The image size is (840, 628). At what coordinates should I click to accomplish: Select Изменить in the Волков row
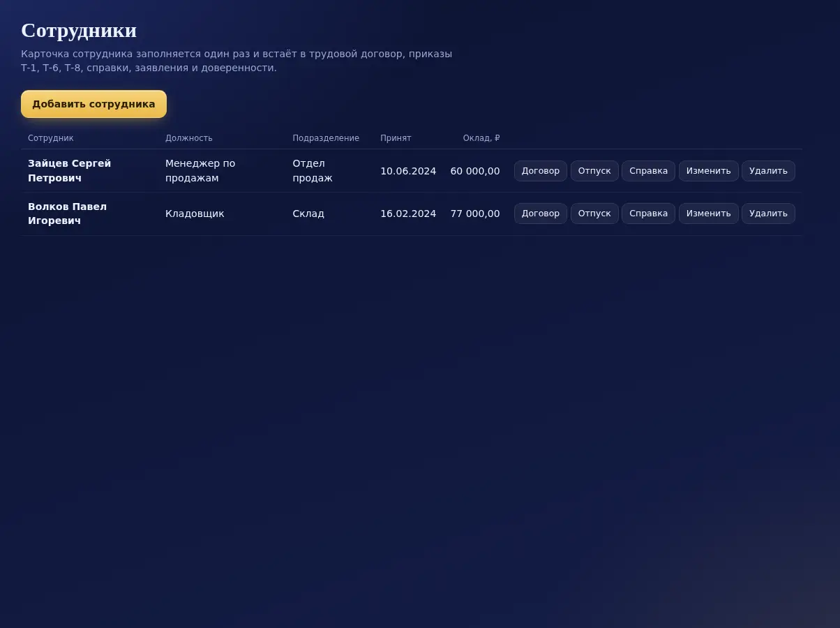pos(708,214)
